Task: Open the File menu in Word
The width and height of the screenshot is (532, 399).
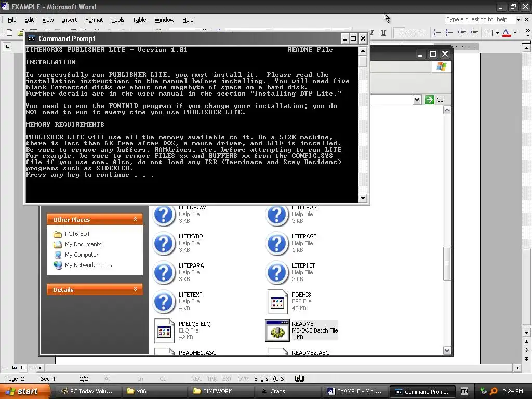Action: tap(12, 20)
